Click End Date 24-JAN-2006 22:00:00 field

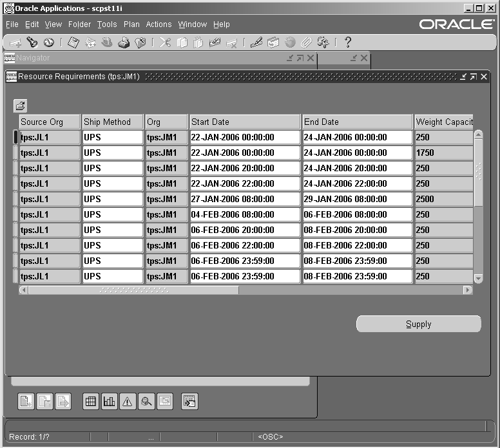[x=358, y=183]
